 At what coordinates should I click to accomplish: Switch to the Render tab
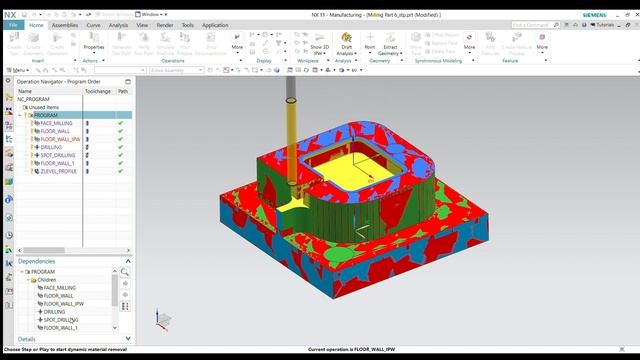point(165,25)
